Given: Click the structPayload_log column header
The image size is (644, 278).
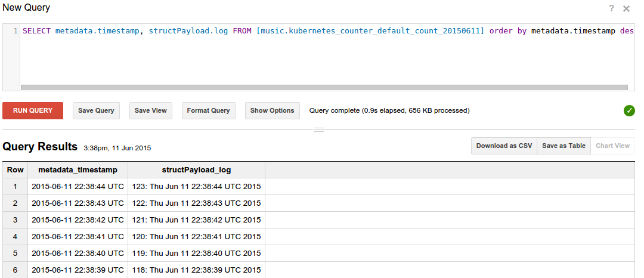Looking at the screenshot, I should 196,170.
